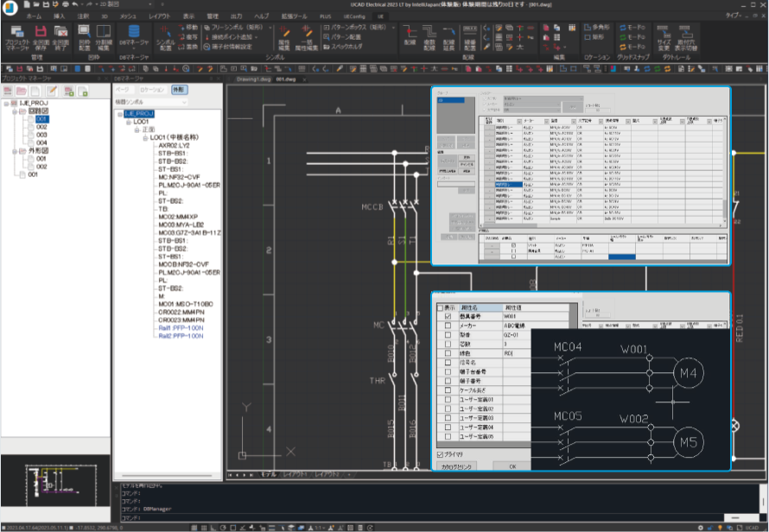Toggle the プライマリ checkbox

click(440, 454)
